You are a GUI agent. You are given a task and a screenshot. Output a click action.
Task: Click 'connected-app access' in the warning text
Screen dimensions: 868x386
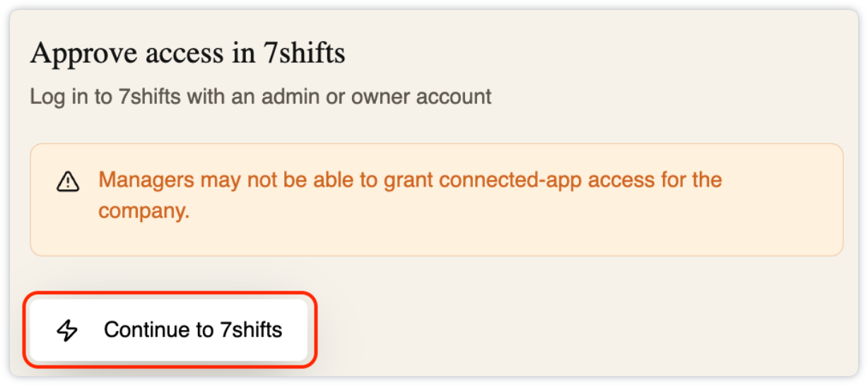pyautogui.click(x=536, y=180)
